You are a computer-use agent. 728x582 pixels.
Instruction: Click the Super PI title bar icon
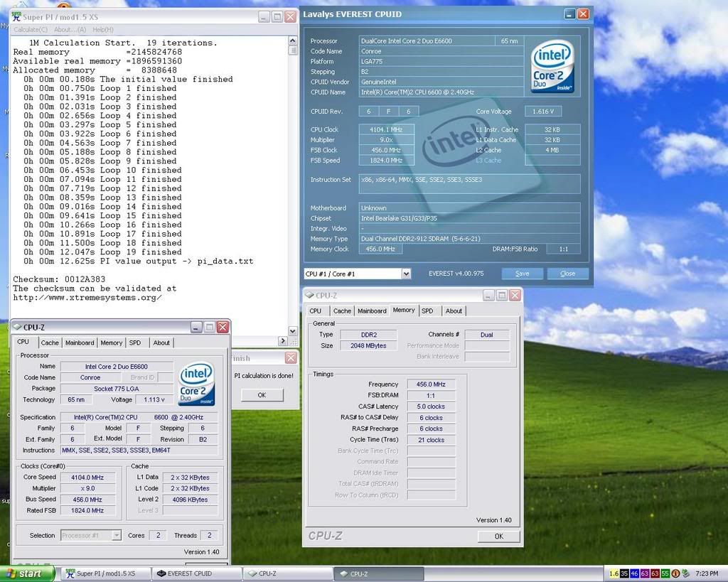click(x=16, y=16)
